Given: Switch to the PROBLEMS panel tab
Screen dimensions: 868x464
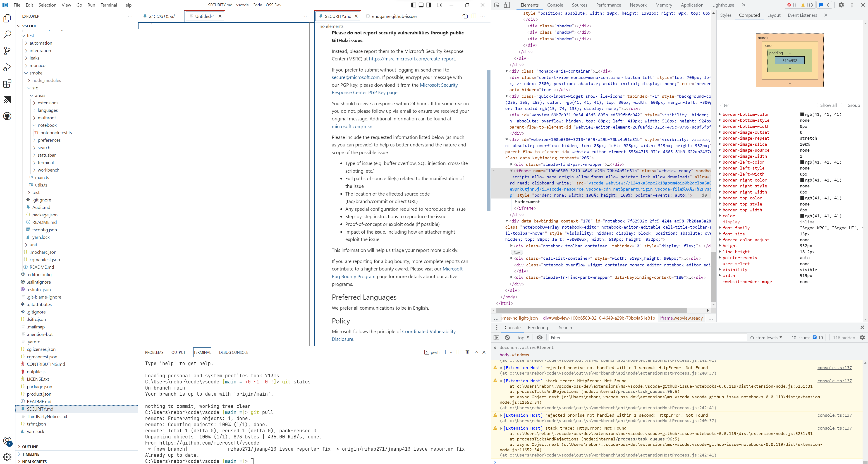Looking at the screenshot, I should tap(154, 352).
